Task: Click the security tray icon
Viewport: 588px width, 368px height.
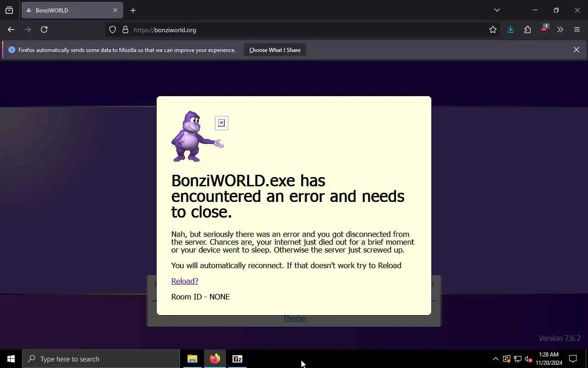Action: click(x=507, y=359)
